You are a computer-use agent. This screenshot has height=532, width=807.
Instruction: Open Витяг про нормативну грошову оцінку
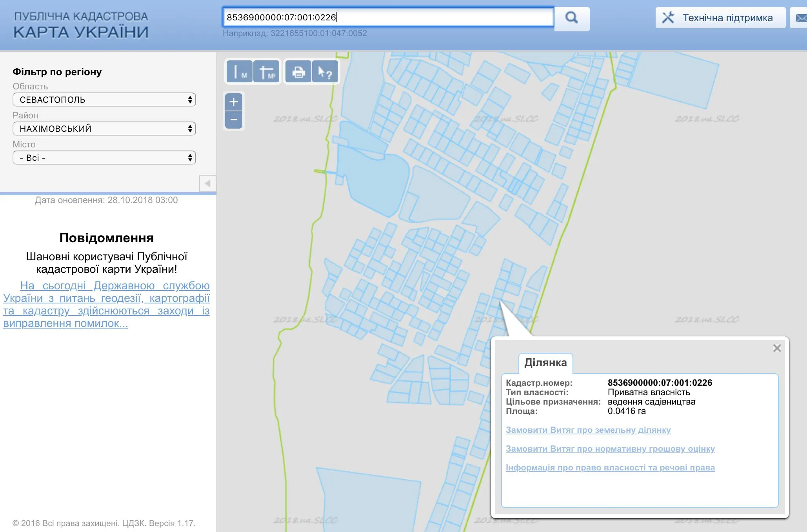point(610,449)
